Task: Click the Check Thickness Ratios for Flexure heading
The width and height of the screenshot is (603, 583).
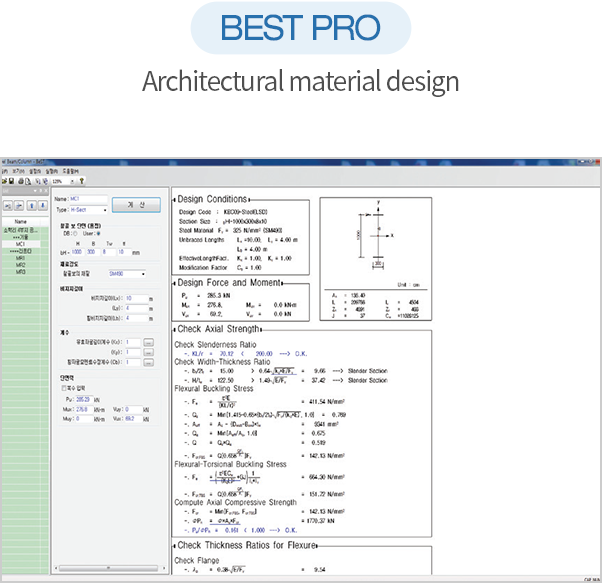Action: click(x=247, y=545)
